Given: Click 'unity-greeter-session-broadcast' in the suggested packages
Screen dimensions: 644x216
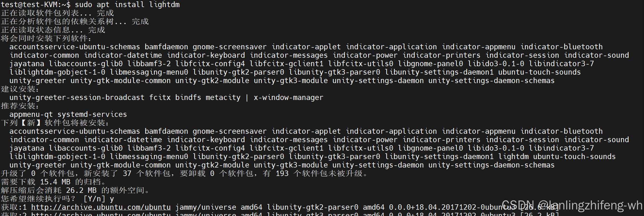Looking at the screenshot, I should tap(77, 98).
